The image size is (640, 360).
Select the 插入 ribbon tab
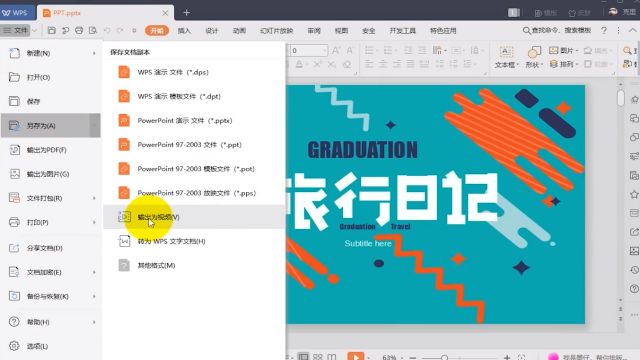click(x=184, y=31)
